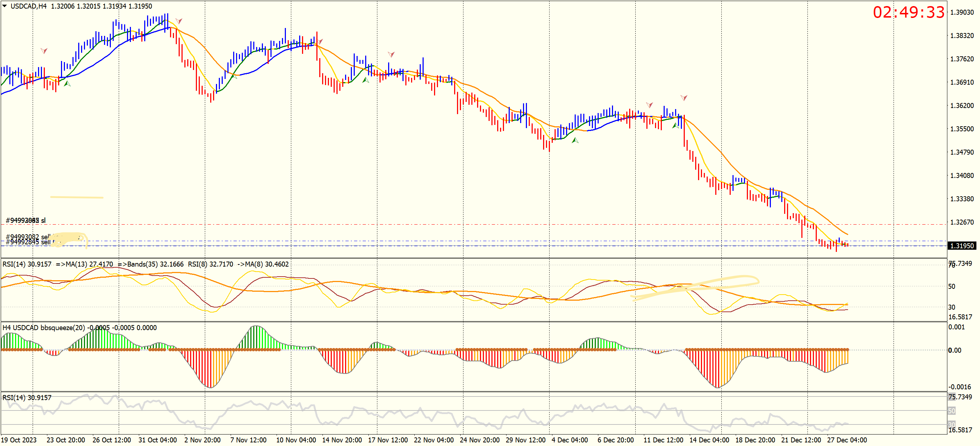Click the current price tag 1.31950
This screenshot has width=980, height=446.
(x=961, y=246)
